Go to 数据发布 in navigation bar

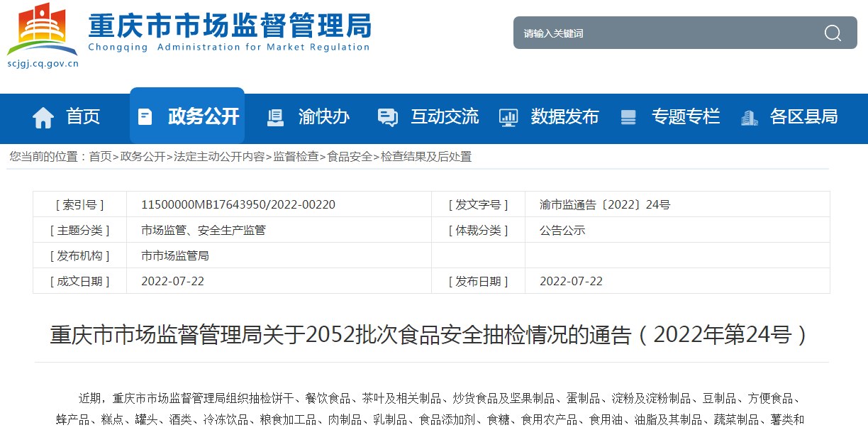(564, 116)
